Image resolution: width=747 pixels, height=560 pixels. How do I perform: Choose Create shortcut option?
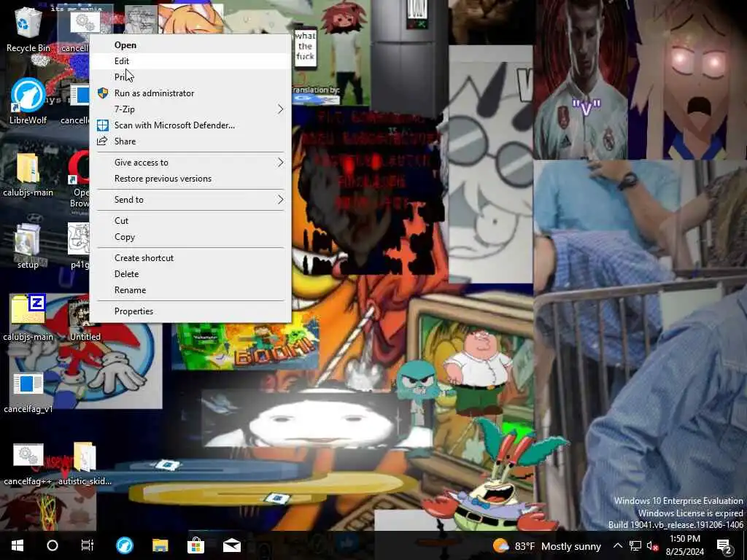coord(190,257)
